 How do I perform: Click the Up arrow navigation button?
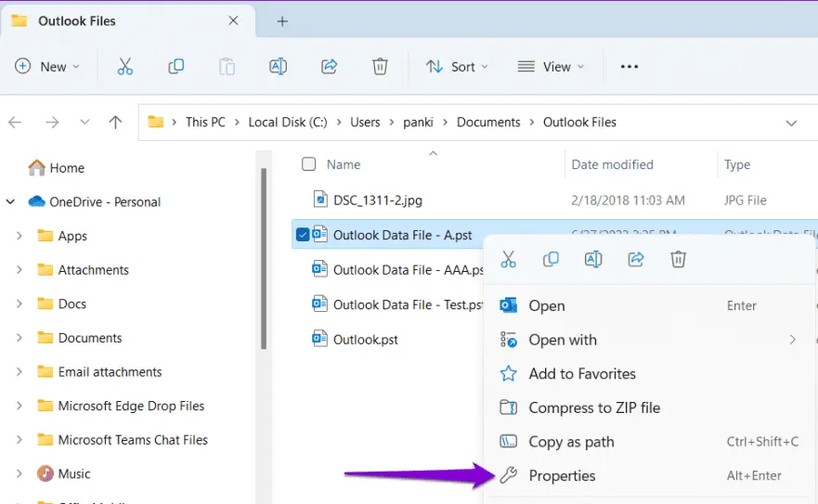(115, 123)
